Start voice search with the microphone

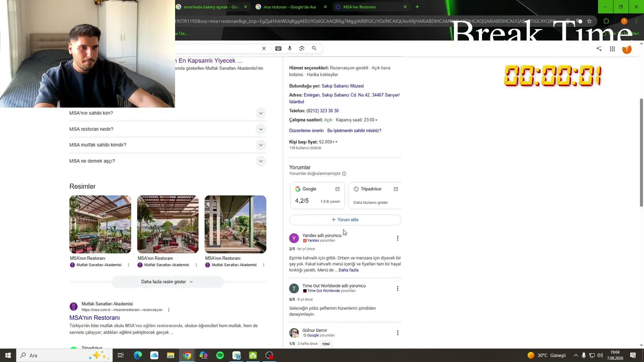tap(290, 48)
